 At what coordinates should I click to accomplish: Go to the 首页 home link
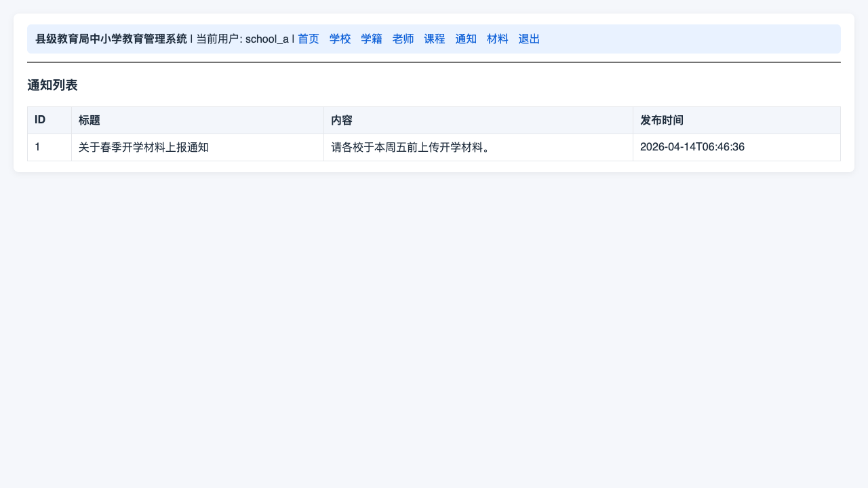point(309,39)
